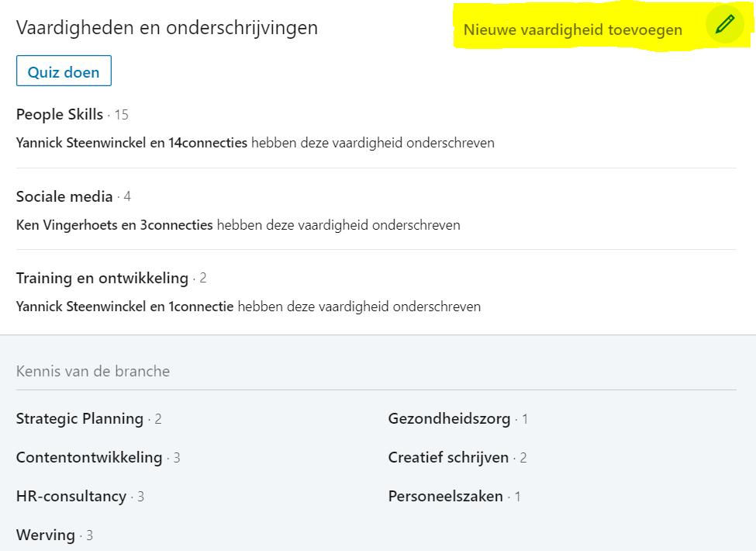
Task: Open the Quiz doen button
Action: [x=64, y=71]
